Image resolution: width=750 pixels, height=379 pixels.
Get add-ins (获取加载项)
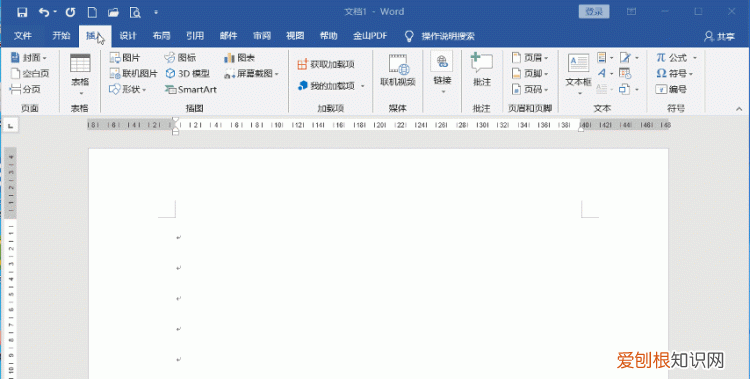click(x=326, y=64)
